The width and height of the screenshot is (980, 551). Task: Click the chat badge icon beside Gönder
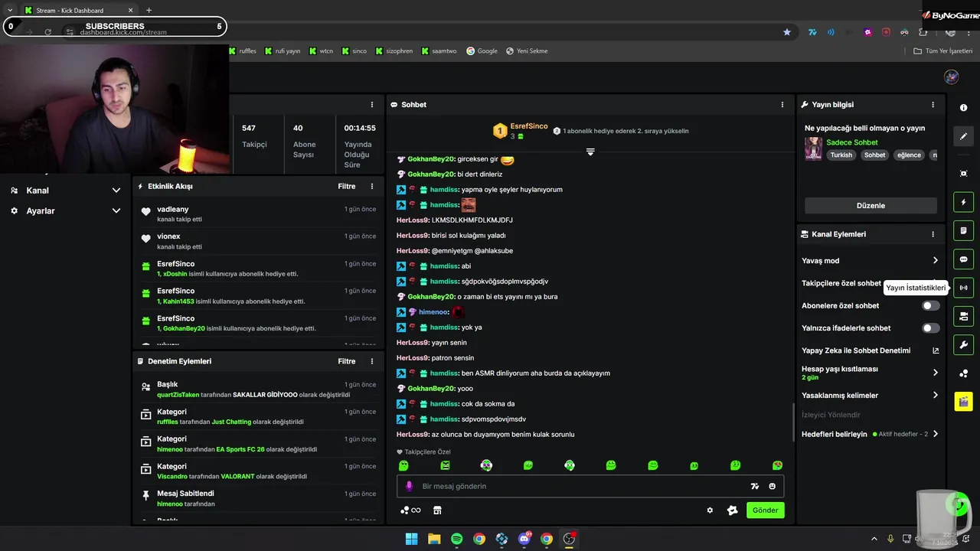(732, 510)
